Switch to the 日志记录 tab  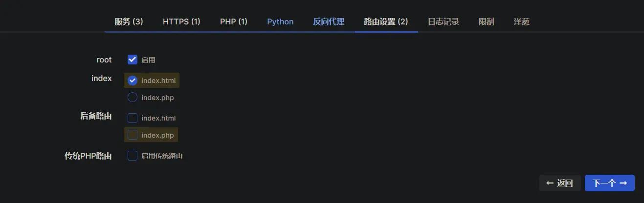[443, 21]
